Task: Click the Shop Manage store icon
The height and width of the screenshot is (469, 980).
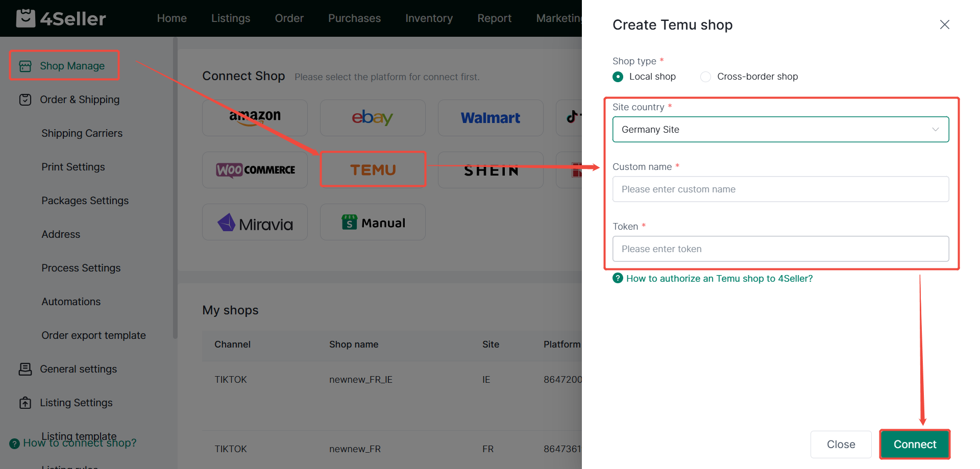Action: (x=25, y=66)
